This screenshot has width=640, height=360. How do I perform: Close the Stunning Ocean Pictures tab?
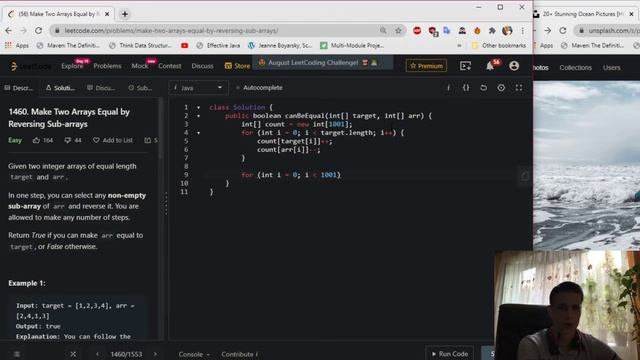[x=631, y=14]
